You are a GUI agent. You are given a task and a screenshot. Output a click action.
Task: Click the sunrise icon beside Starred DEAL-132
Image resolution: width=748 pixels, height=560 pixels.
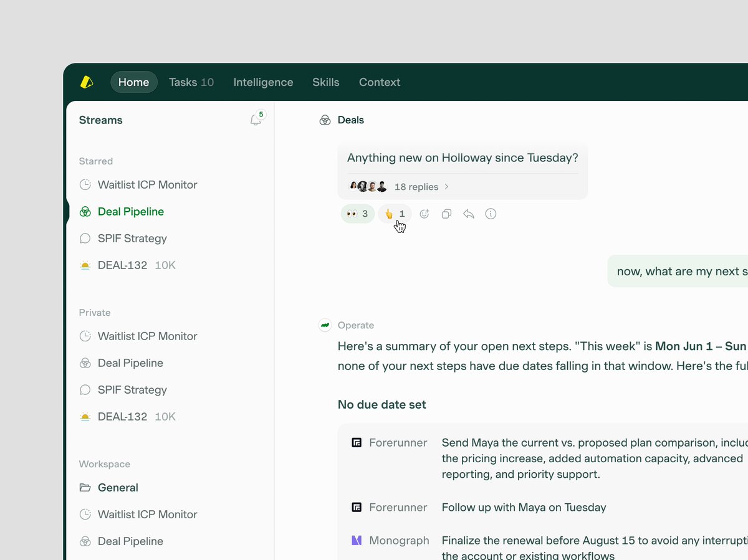(85, 265)
